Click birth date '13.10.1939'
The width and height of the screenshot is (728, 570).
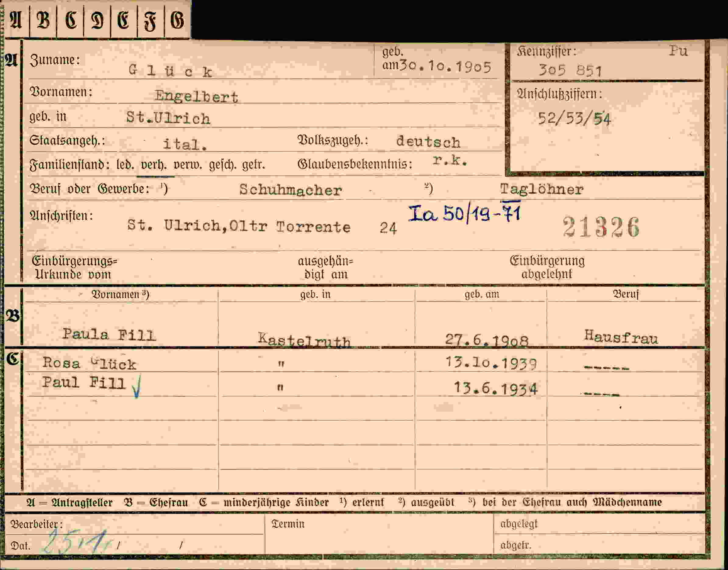(491, 363)
